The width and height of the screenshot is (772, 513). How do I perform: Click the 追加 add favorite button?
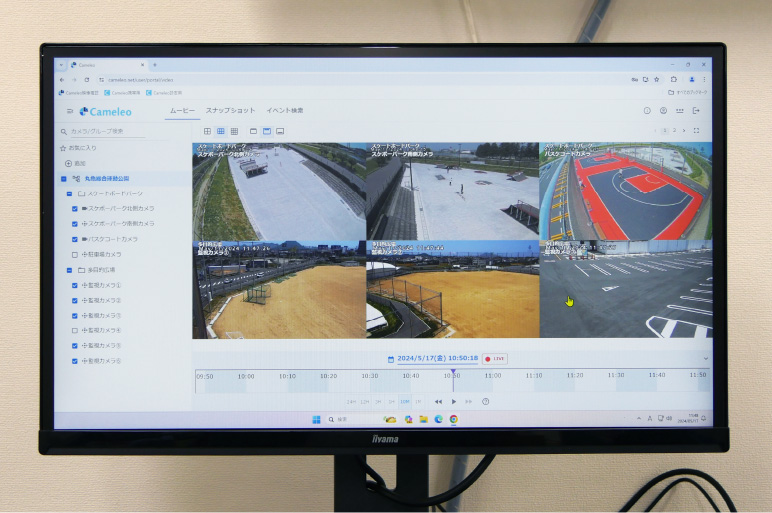click(74, 163)
